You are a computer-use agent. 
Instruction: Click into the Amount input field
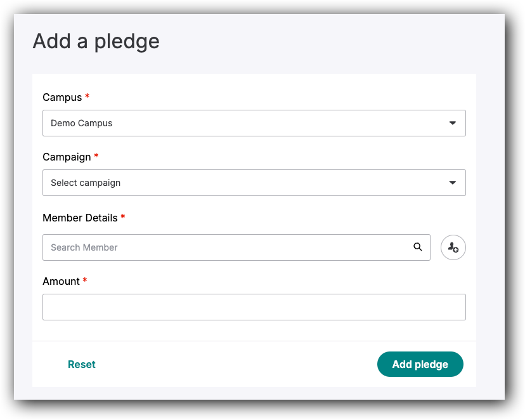pos(254,306)
